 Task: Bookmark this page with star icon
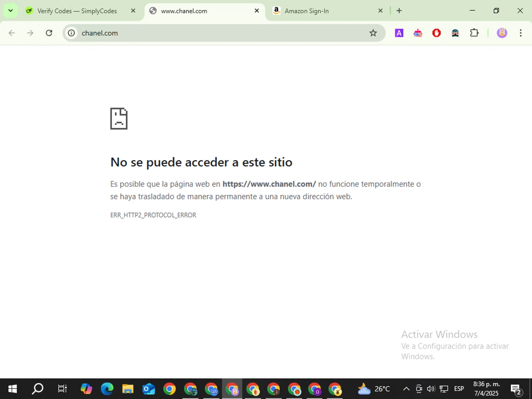[373, 33]
